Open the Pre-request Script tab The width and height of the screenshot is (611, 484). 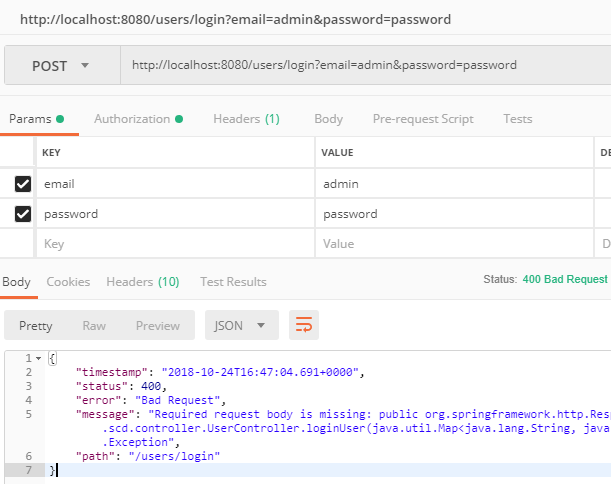(x=423, y=119)
